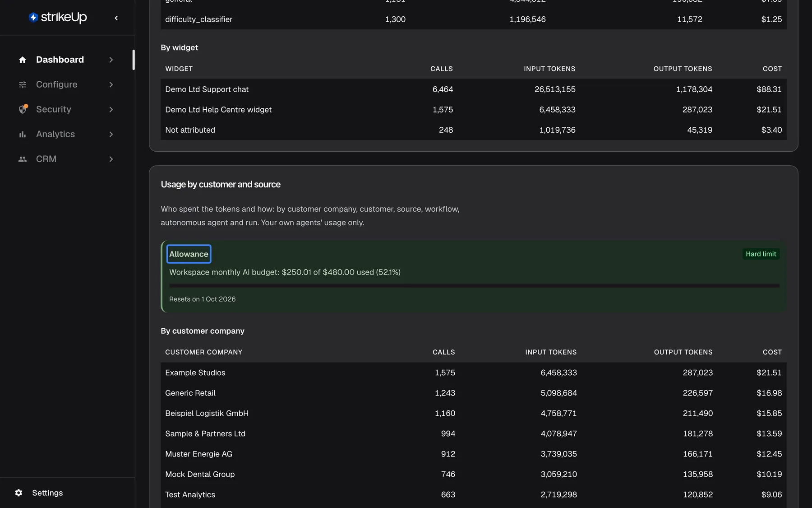Click the Dashboard home icon

coord(23,60)
